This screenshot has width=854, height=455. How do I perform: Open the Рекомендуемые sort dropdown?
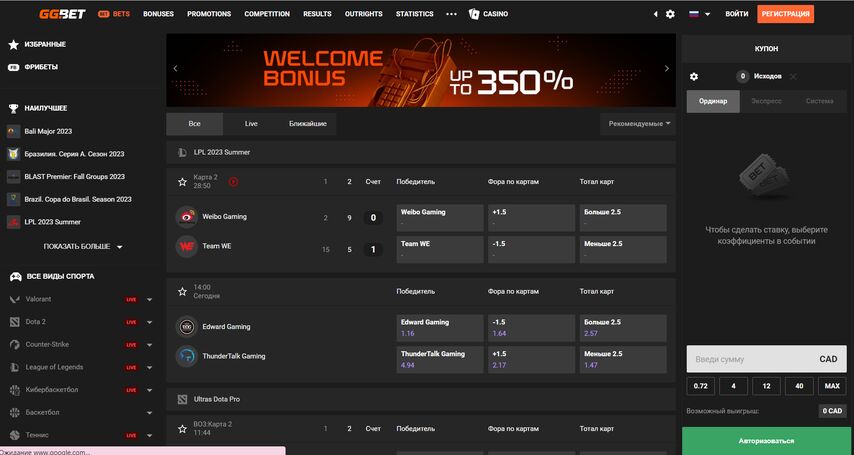638,124
